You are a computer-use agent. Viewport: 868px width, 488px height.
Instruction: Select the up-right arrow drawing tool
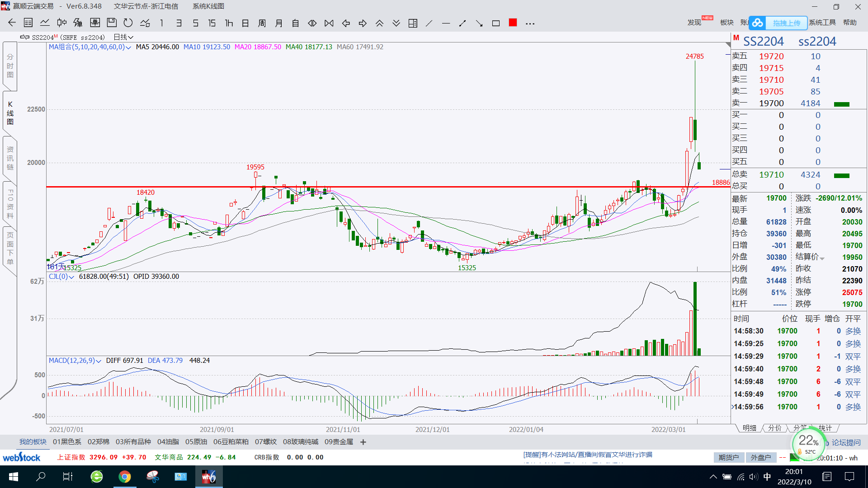pyautogui.click(x=462, y=23)
